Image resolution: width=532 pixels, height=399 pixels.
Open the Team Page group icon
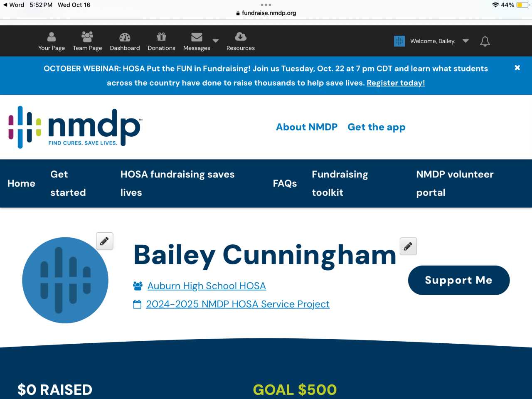click(x=87, y=37)
